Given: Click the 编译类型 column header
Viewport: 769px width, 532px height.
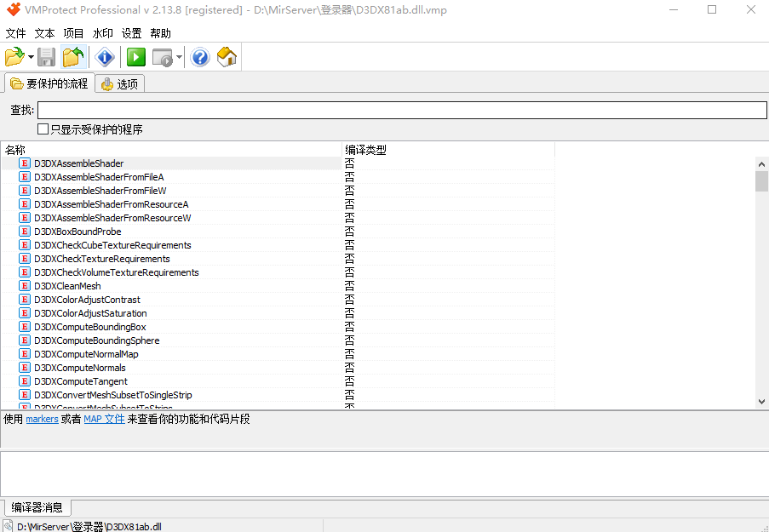Looking at the screenshot, I should tap(448, 150).
